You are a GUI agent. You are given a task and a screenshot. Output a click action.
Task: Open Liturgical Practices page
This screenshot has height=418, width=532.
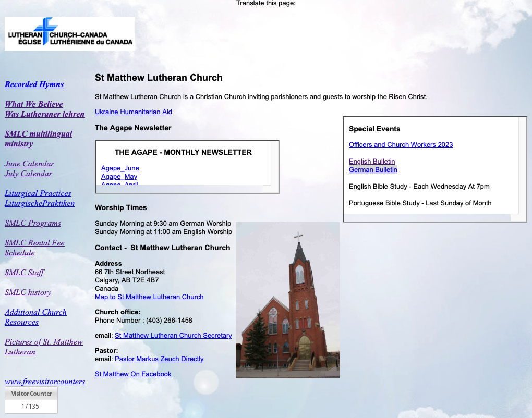[38, 193]
